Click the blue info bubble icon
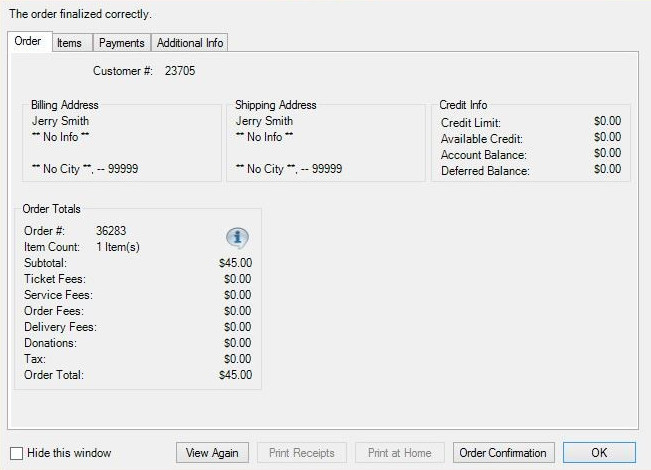Viewport: 651px width, 470px height. (x=237, y=238)
